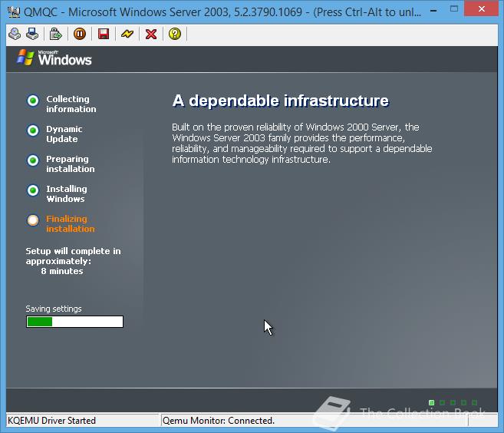Click the 'Preparing installation' label
The image size is (504, 433).
71,164
